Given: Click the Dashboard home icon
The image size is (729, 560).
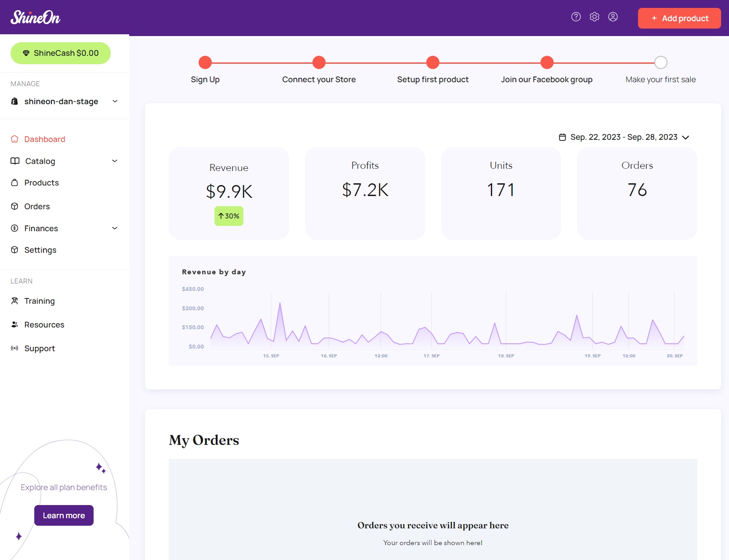Looking at the screenshot, I should point(15,139).
